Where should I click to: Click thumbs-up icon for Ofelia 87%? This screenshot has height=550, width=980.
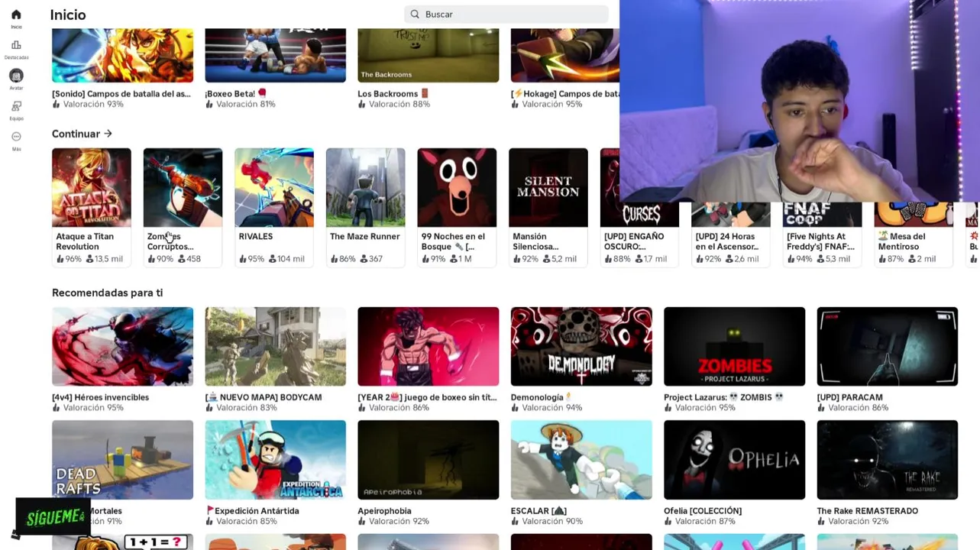pos(668,522)
